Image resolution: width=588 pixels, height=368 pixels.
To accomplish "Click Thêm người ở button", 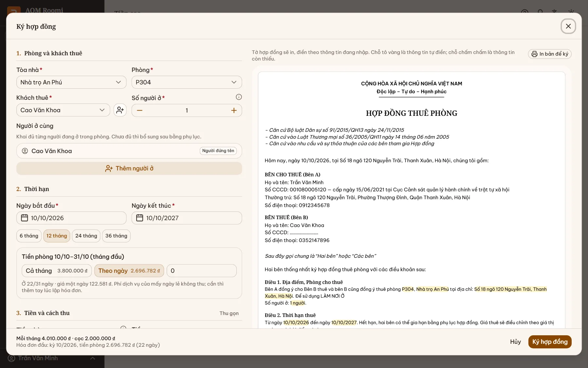I will click(x=129, y=168).
